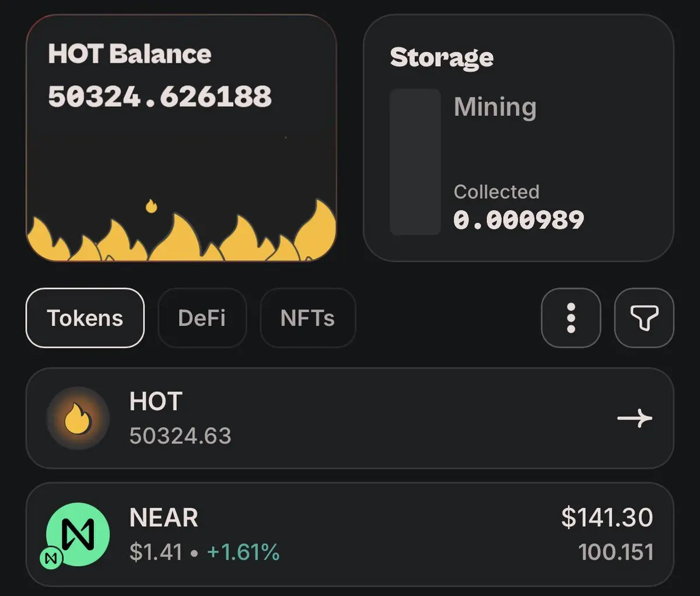Click the small NEAR network badge
The width and height of the screenshot is (700, 596).
[51, 559]
